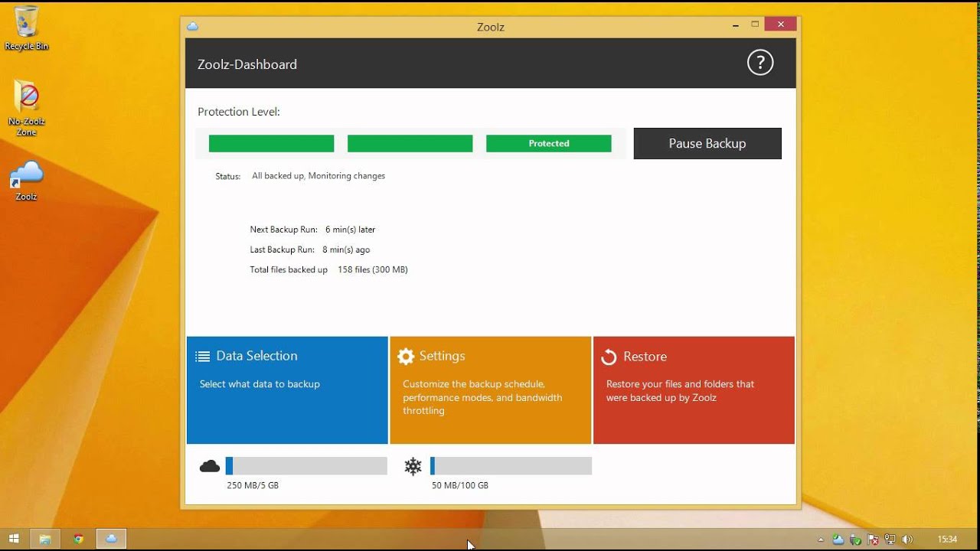Click the Zoolz cloud tray icon
This screenshot has width=980, height=551.
838,540
